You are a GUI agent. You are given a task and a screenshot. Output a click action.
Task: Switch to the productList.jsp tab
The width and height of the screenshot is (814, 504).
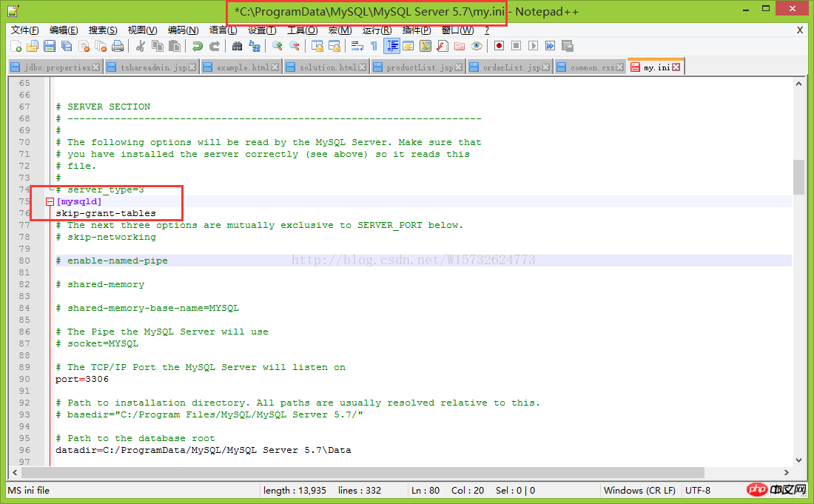(x=417, y=67)
